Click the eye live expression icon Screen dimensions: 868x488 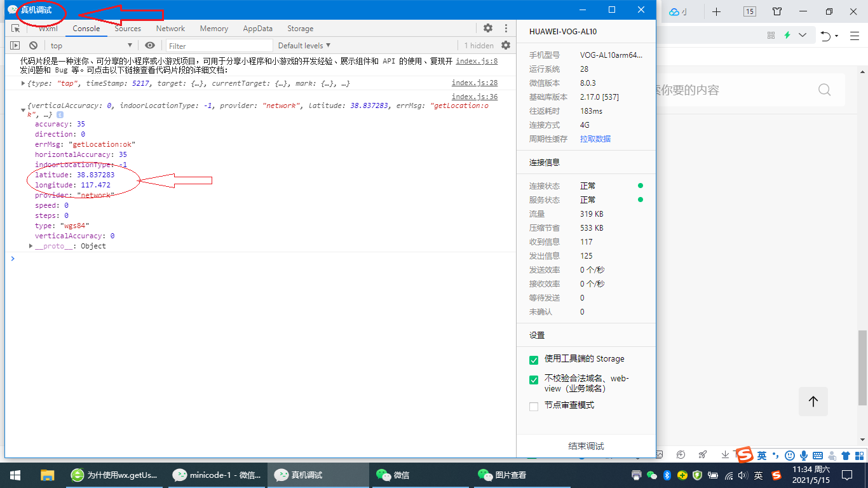[150, 45]
